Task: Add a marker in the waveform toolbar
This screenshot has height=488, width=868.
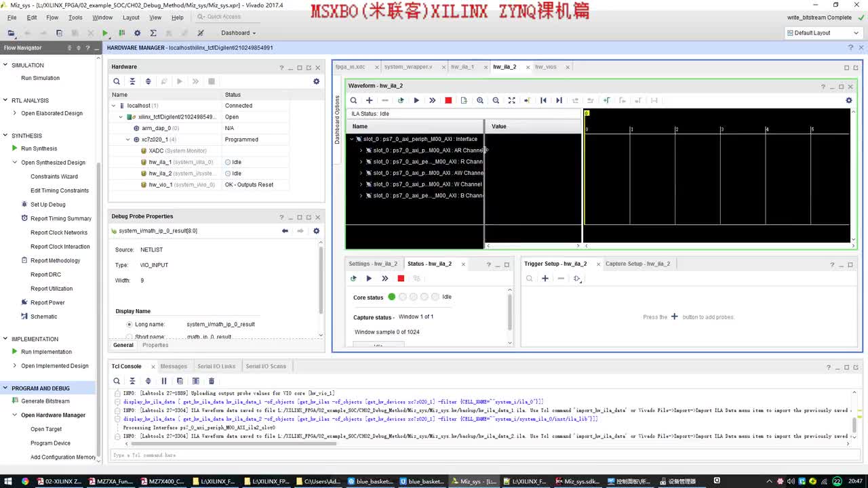Action: pyautogui.click(x=606, y=100)
